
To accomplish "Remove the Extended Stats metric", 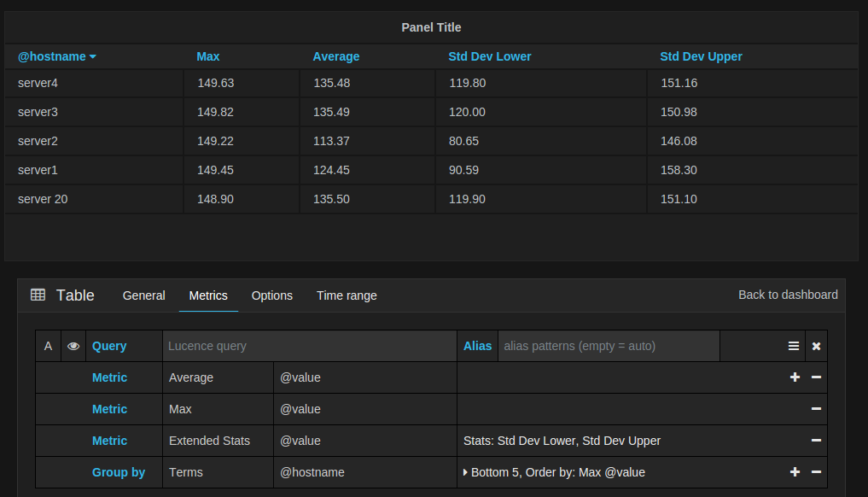I will (817, 441).
